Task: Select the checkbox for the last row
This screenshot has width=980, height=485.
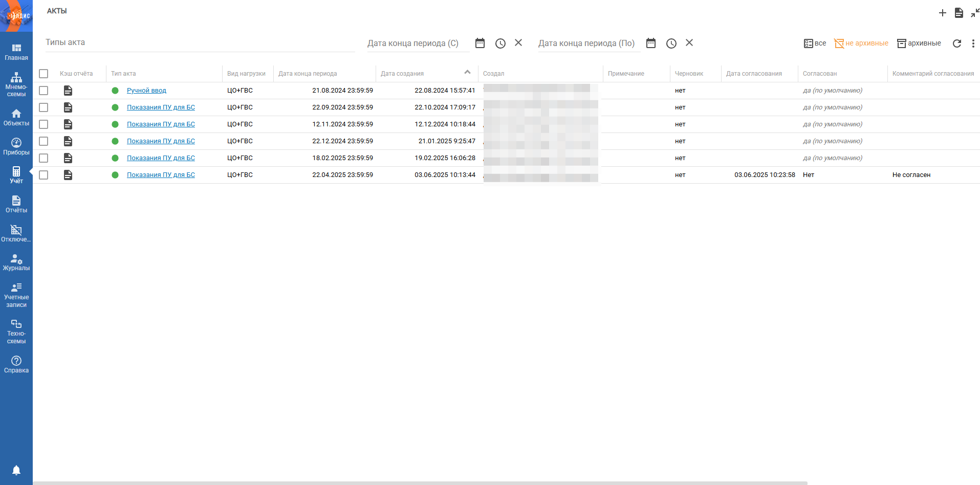Action: pos(43,175)
